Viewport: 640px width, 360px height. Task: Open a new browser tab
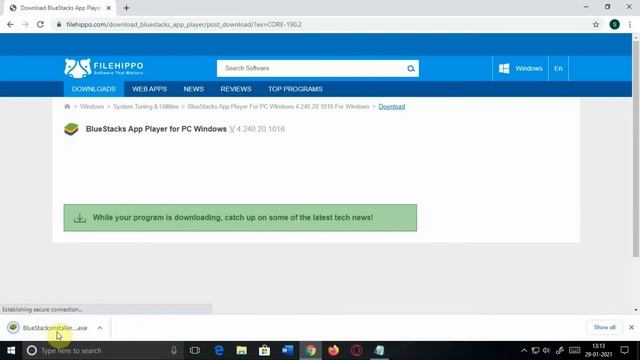[127, 8]
